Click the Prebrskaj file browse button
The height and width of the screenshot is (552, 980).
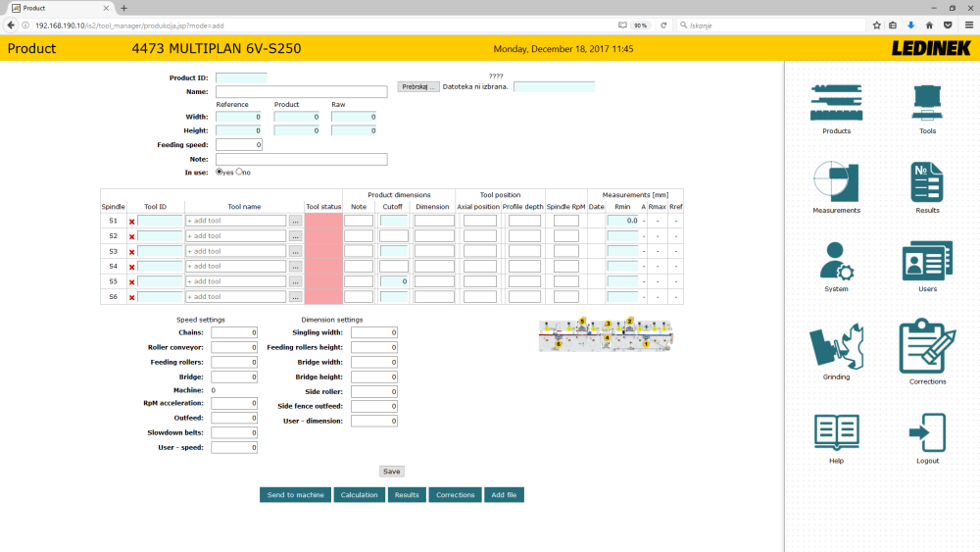(x=418, y=87)
